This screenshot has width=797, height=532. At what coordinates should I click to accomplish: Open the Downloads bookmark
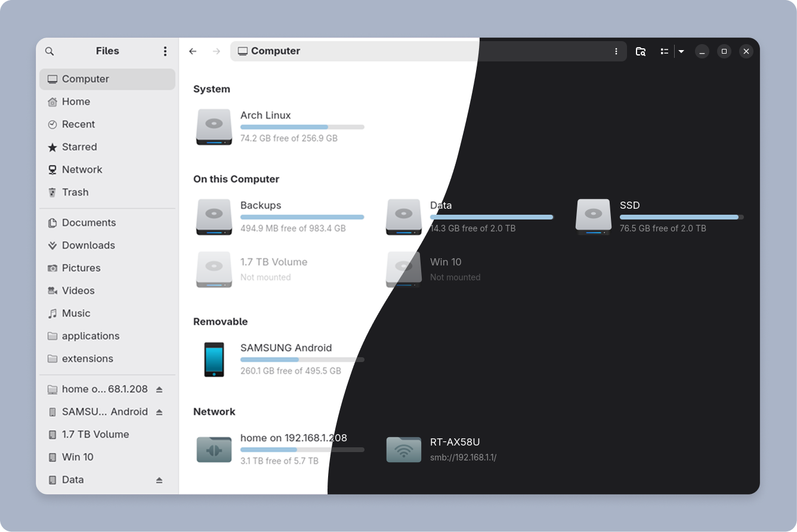click(107, 246)
